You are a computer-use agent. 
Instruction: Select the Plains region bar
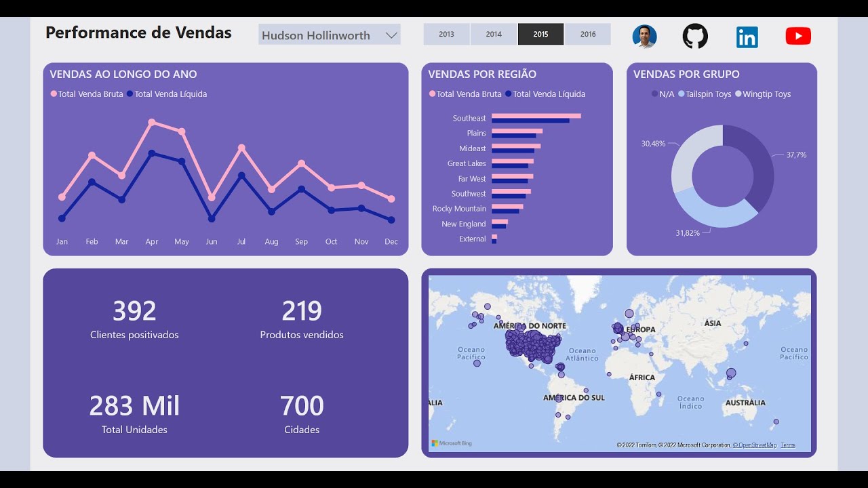[517, 133]
